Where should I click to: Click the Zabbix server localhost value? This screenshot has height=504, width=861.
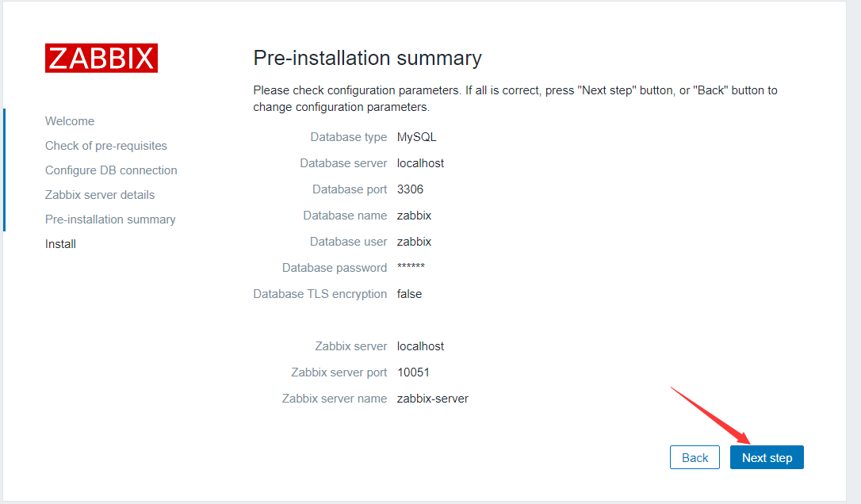[421, 346]
